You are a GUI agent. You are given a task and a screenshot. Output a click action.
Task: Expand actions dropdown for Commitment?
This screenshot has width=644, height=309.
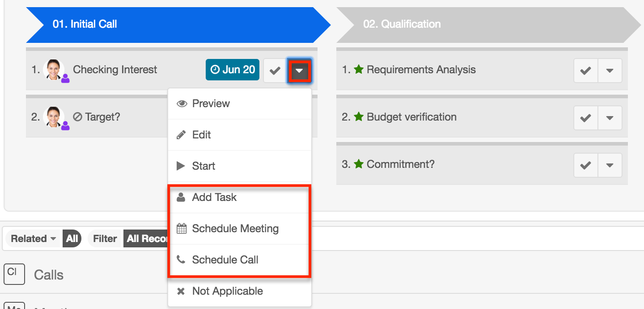point(610,165)
